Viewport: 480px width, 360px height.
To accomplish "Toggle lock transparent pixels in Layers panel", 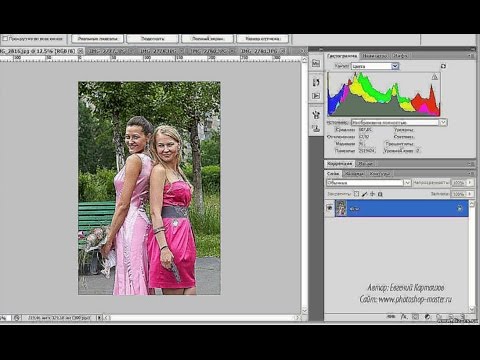I will point(356,194).
